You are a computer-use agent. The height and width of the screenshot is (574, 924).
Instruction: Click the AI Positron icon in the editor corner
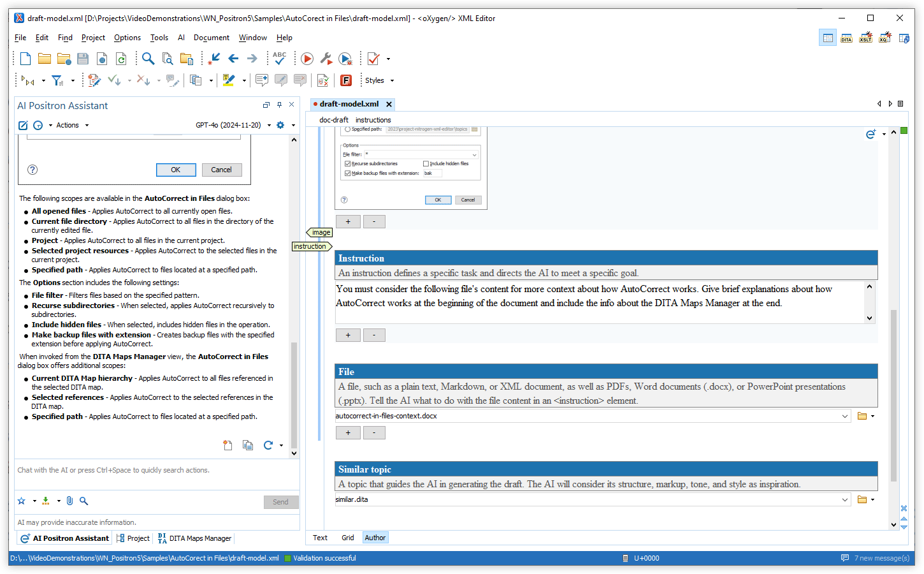(x=870, y=134)
